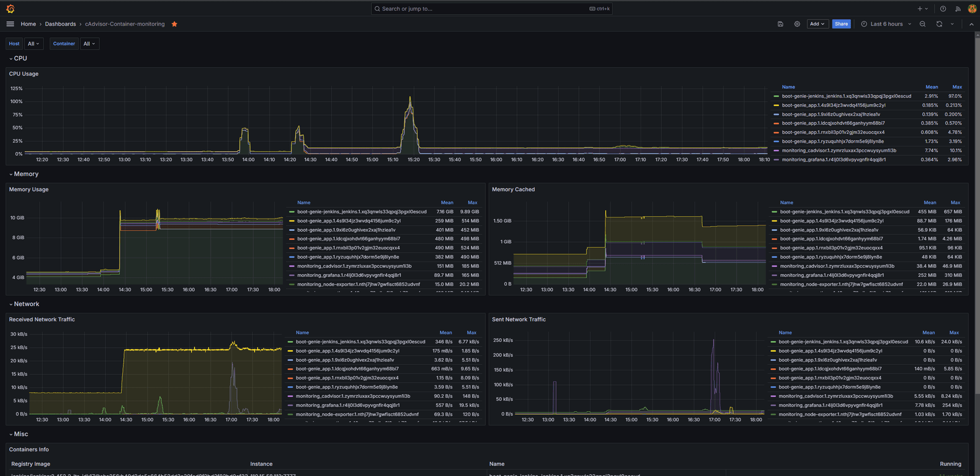
Task: Open the Last 6 hours time range picker
Action: (886, 24)
